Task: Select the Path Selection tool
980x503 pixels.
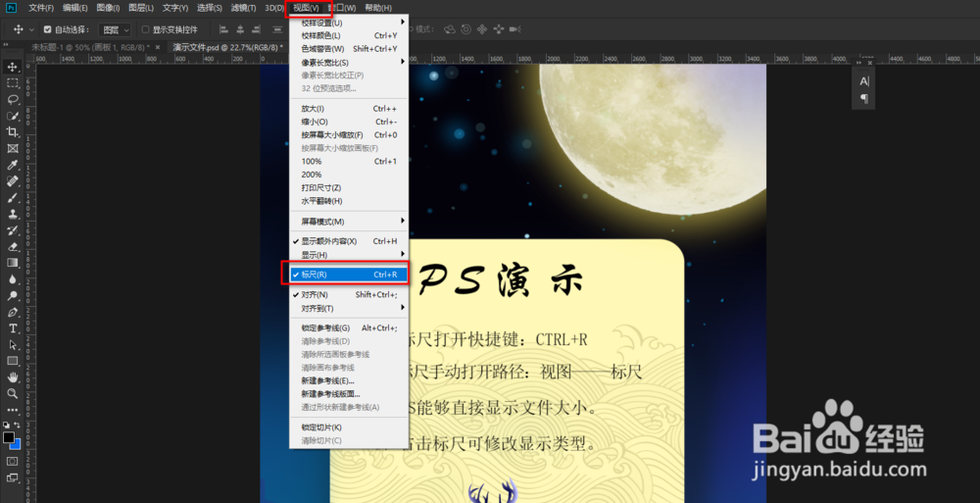Action: [x=13, y=345]
